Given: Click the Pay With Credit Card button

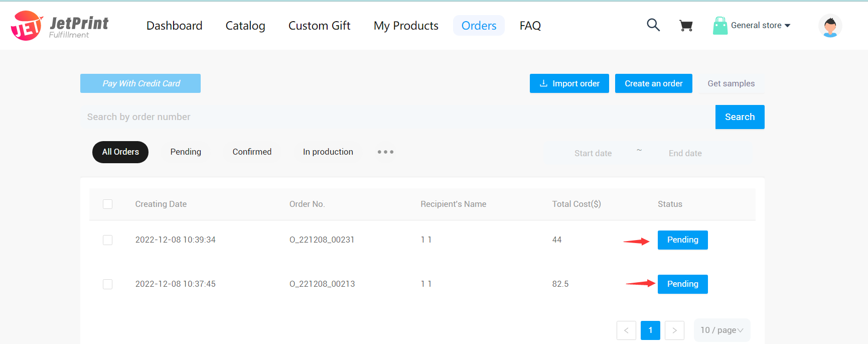Looking at the screenshot, I should tap(140, 83).
